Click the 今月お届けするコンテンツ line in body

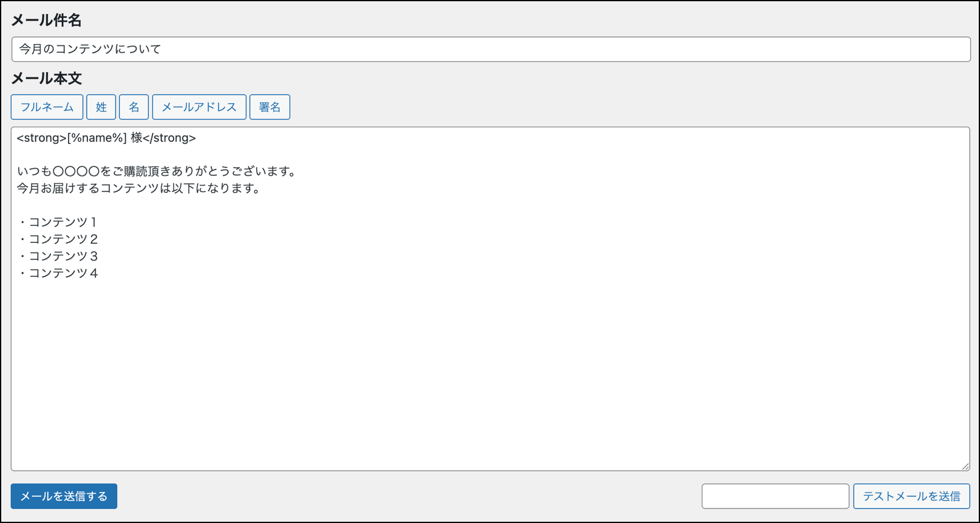point(138,189)
